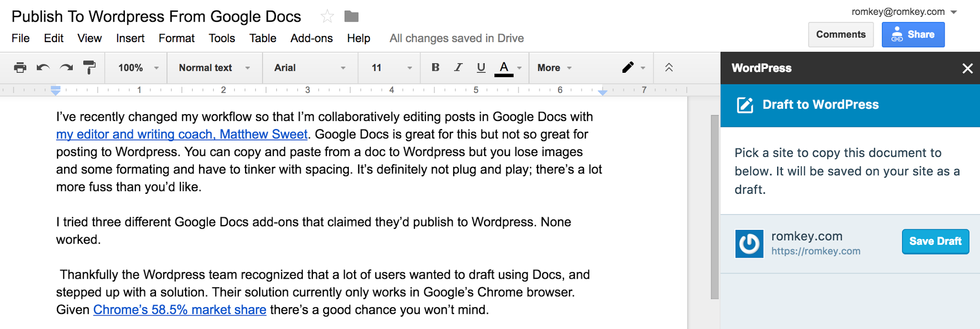This screenshot has width=980, height=329.
Task: Toggle Italic formatting
Action: [458, 68]
